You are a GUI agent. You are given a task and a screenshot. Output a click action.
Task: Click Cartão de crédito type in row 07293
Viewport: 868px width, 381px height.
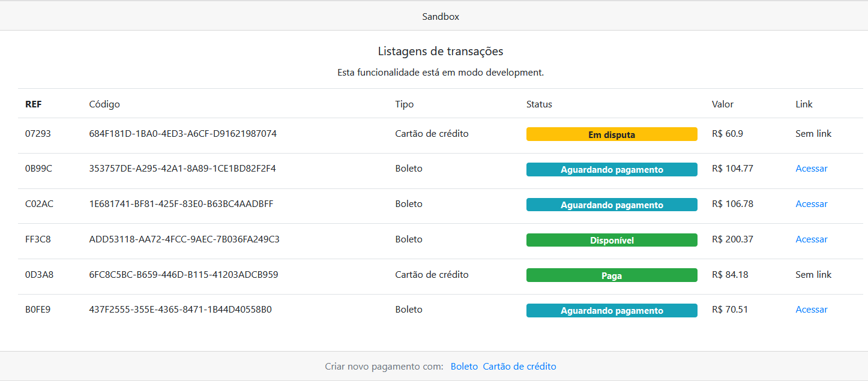click(x=432, y=134)
